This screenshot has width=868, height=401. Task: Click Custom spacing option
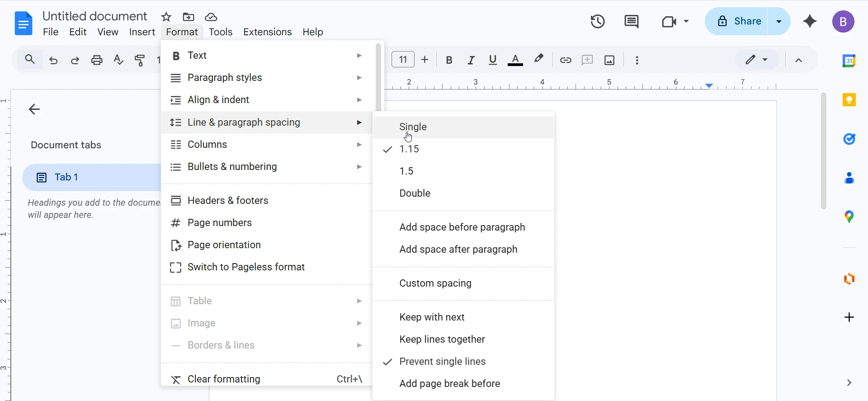(x=435, y=283)
